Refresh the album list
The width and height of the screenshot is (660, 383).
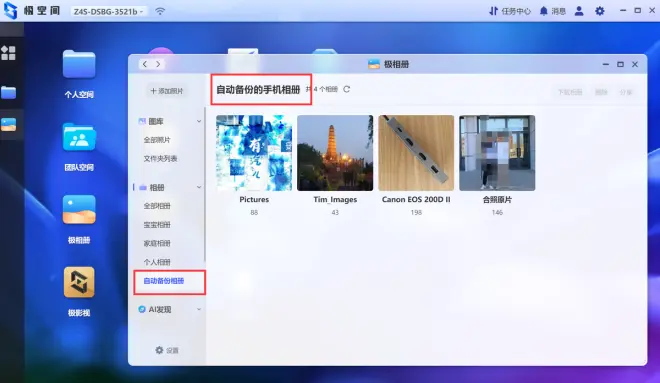[346, 89]
